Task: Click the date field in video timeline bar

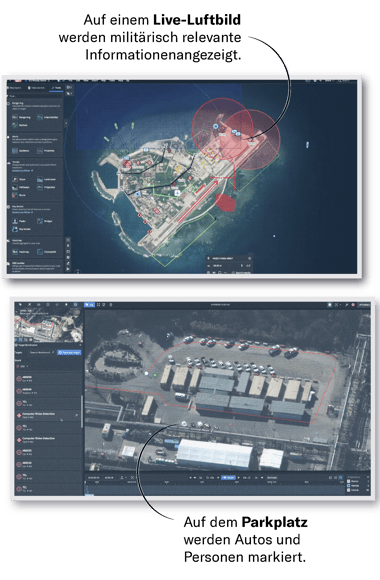Action: tap(94, 478)
